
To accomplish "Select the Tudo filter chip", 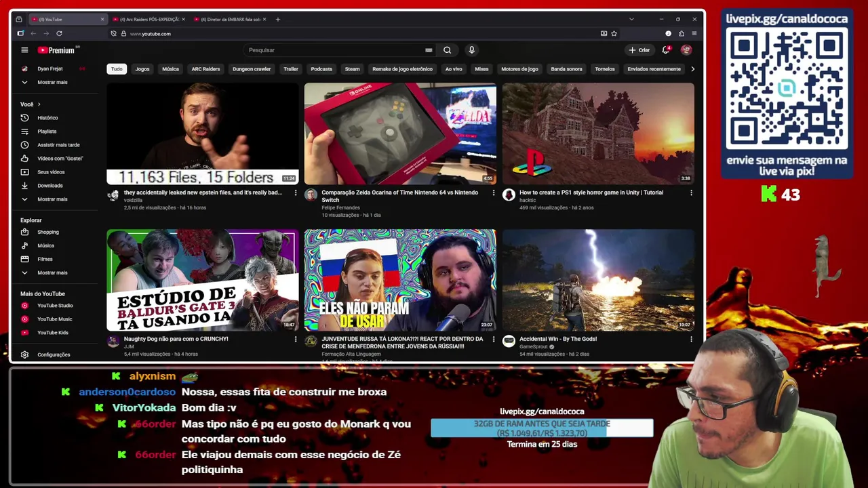I will [x=117, y=69].
